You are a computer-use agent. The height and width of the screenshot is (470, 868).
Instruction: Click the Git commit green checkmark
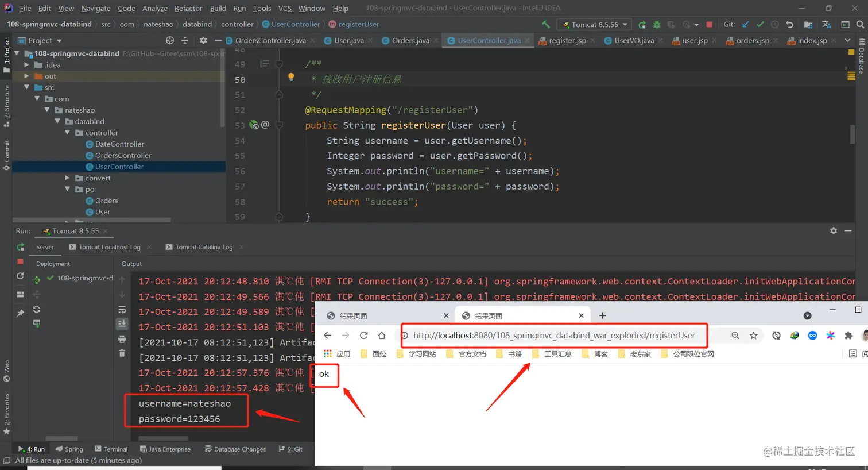coord(760,24)
